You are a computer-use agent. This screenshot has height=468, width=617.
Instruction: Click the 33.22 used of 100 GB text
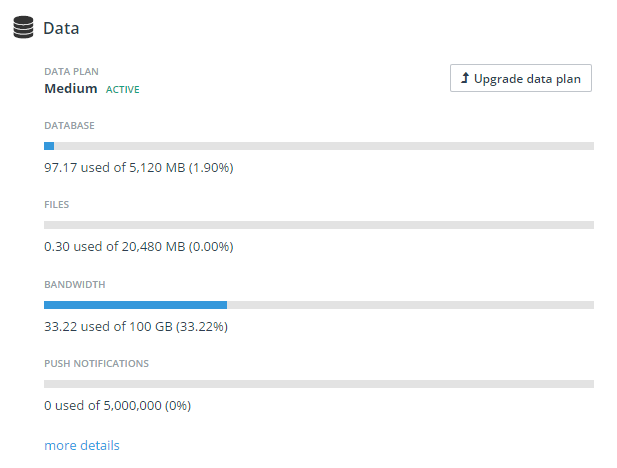138,326
